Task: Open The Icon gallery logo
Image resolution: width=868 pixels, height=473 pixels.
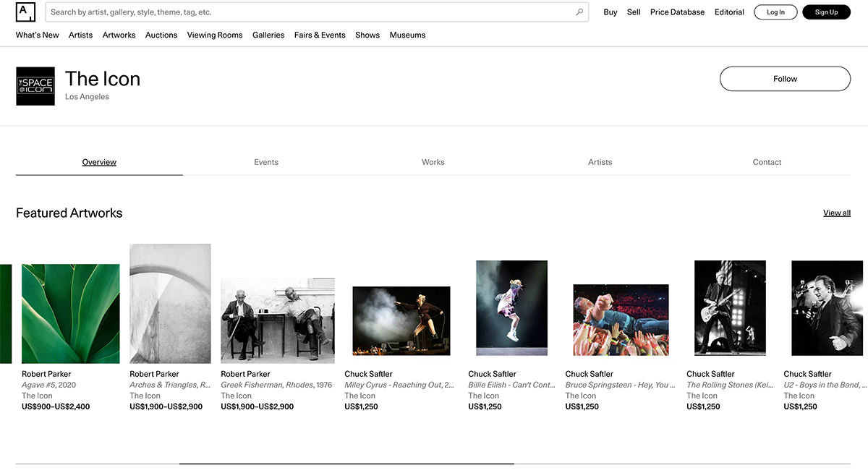Action: [35, 86]
